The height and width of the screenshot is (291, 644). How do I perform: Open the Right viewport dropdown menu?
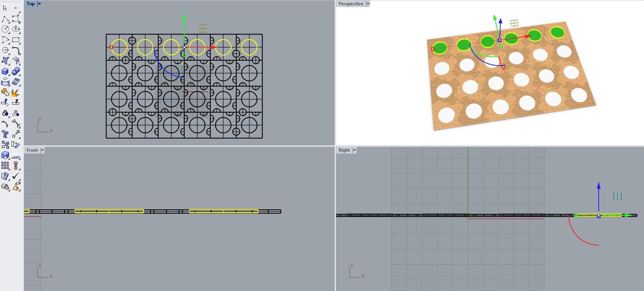[354, 150]
